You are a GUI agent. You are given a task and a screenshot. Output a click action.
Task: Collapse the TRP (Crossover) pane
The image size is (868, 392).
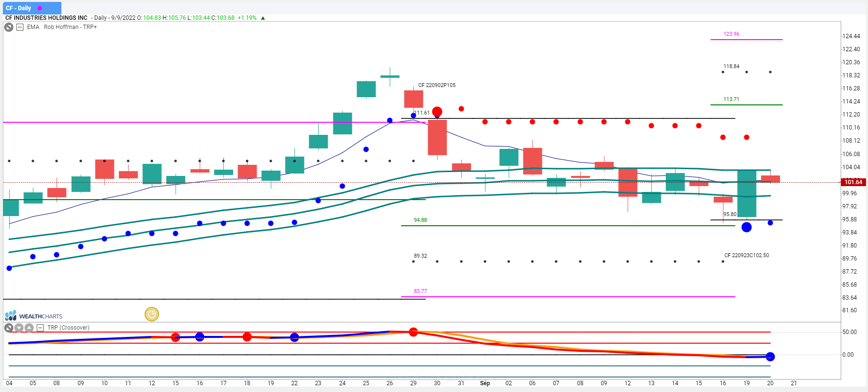pos(40,328)
